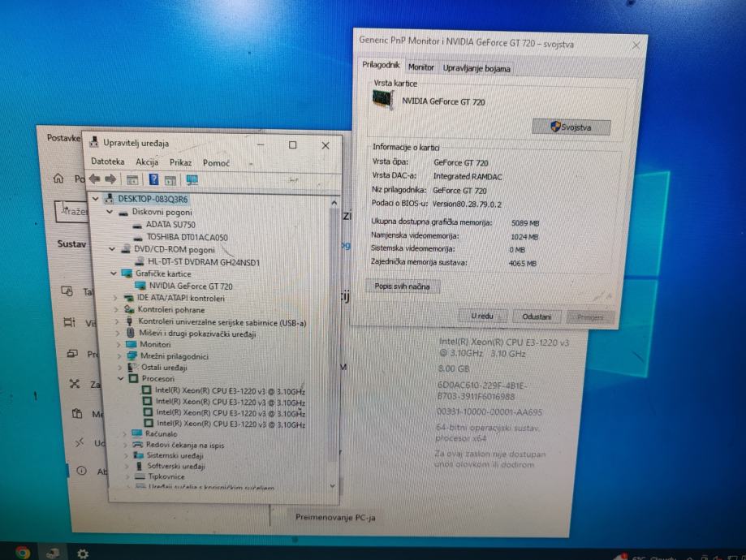Expand the Mrežni prilagodnici category
746x560 pixels.
[119, 356]
